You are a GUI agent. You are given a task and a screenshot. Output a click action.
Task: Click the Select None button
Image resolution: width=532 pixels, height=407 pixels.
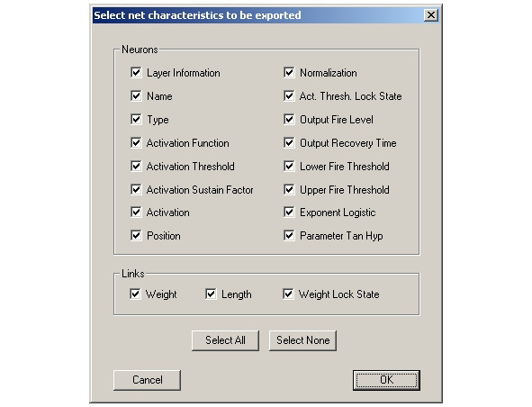(x=302, y=340)
